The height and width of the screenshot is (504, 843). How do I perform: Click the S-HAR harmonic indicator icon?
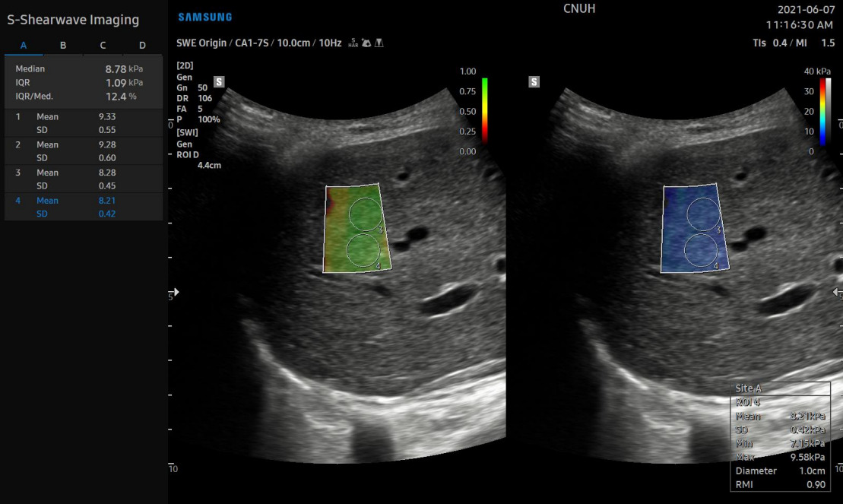(x=353, y=43)
